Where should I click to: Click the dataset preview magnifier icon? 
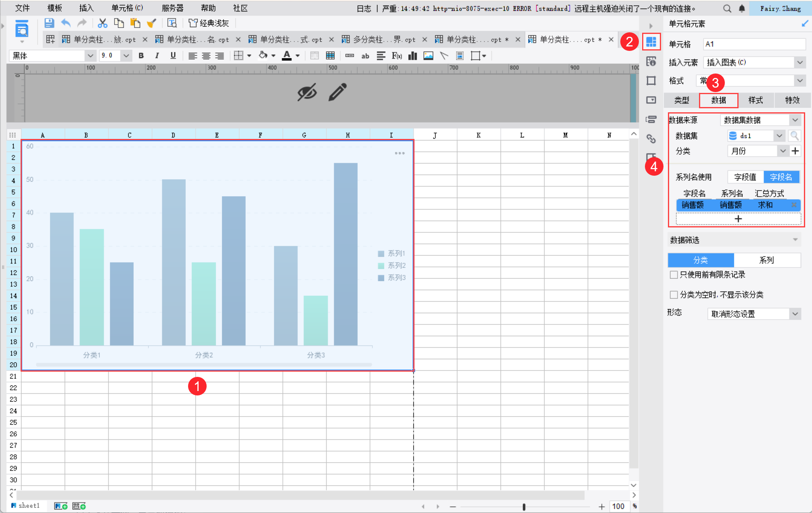[x=794, y=136]
